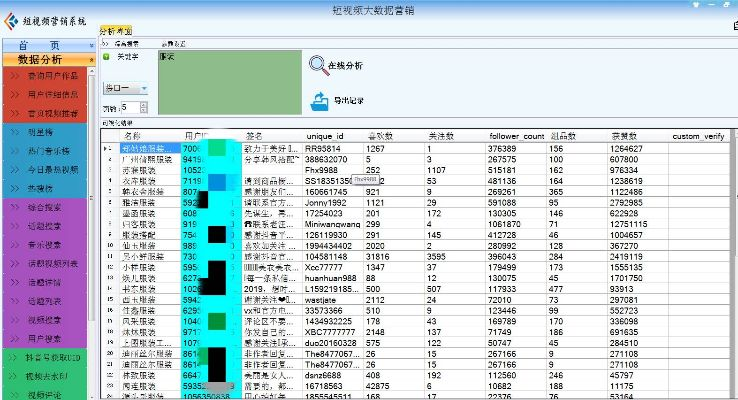Click the 在线分析 magnifier icon
This screenshot has width=738, height=400.
click(318, 65)
